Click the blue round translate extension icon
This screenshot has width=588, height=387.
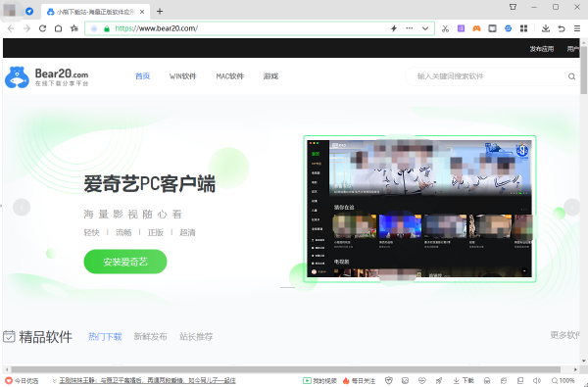508,28
